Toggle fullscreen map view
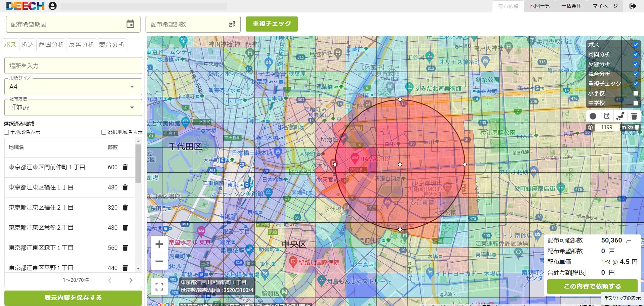This screenshot has height=306, width=644. pos(160,287)
